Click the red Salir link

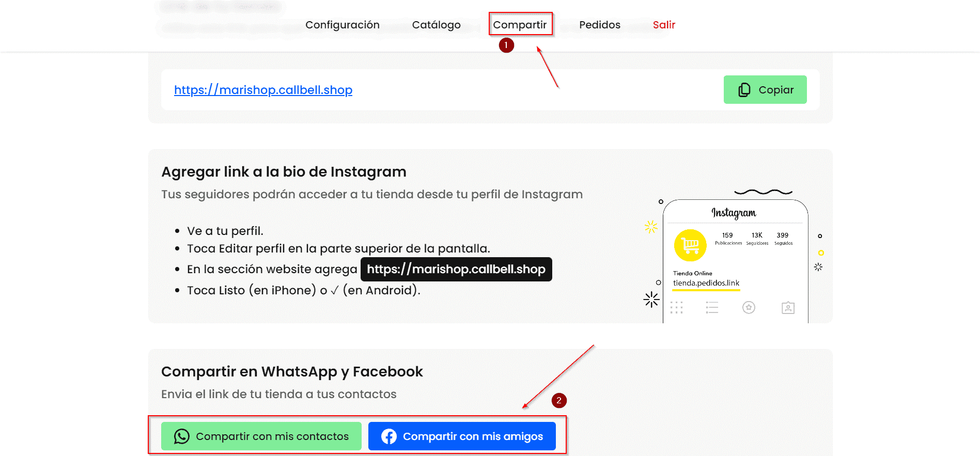pos(664,25)
